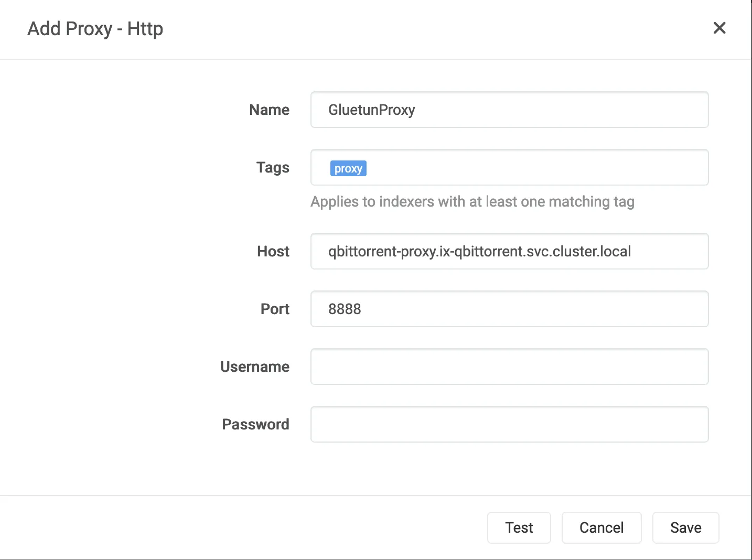
Task: Select the proxy tag chip
Action: pos(348,168)
